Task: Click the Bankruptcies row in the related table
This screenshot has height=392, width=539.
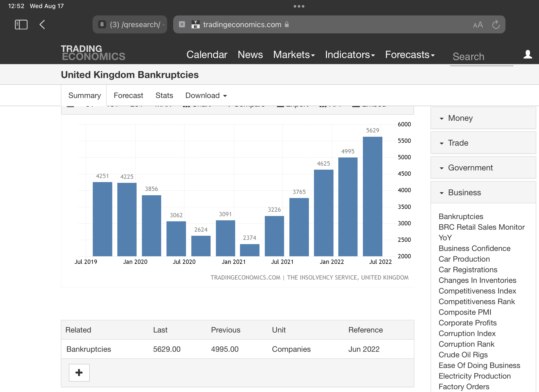Action: [237, 349]
